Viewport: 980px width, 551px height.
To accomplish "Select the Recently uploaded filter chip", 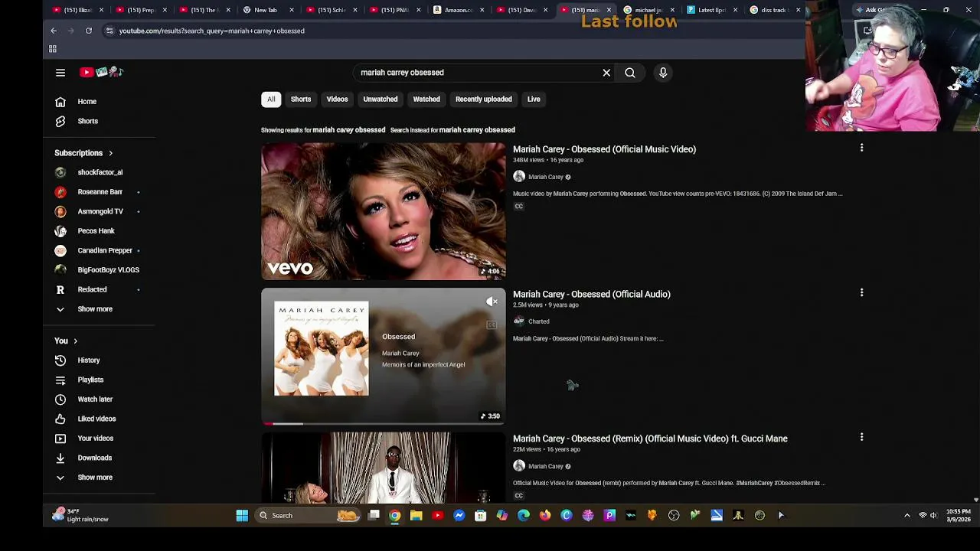I will [x=484, y=99].
